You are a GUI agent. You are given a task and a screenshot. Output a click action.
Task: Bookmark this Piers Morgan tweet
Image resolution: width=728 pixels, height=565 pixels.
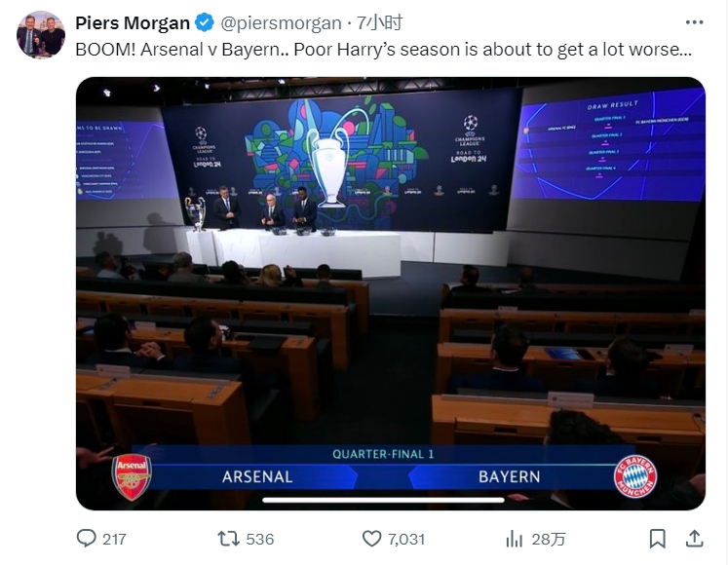click(658, 538)
